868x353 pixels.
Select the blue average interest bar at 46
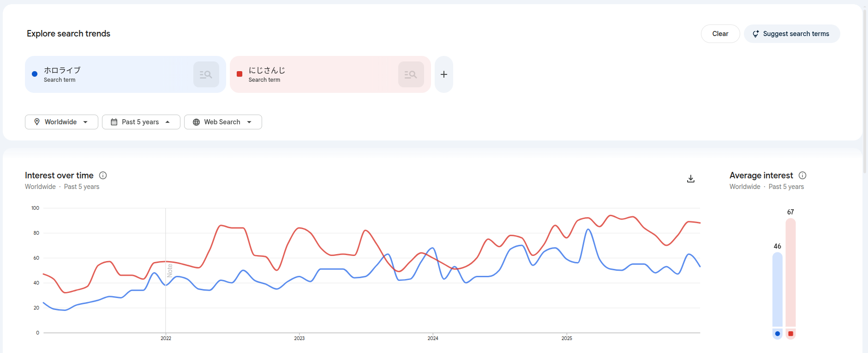(x=778, y=289)
